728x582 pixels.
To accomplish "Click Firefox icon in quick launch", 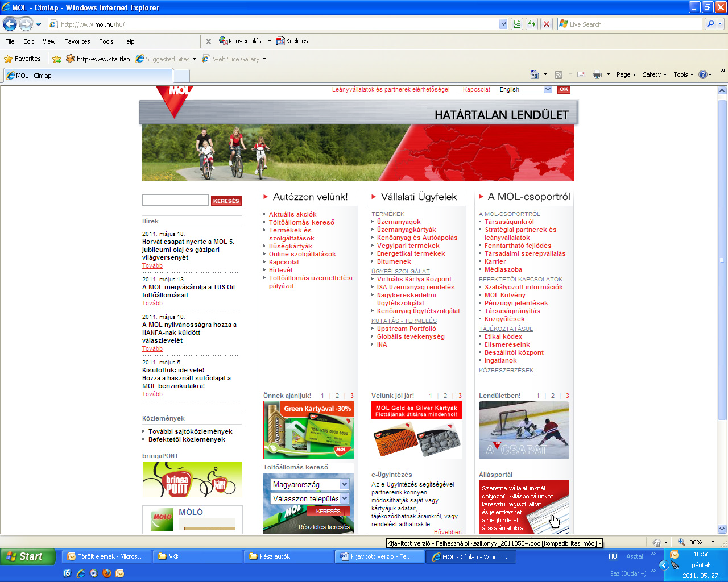I will [x=106, y=573].
